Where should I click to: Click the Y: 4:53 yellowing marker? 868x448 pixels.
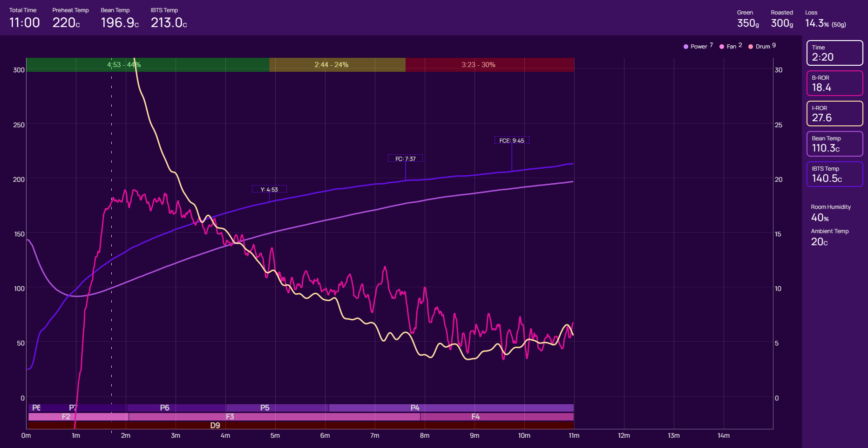click(x=269, y=189)
